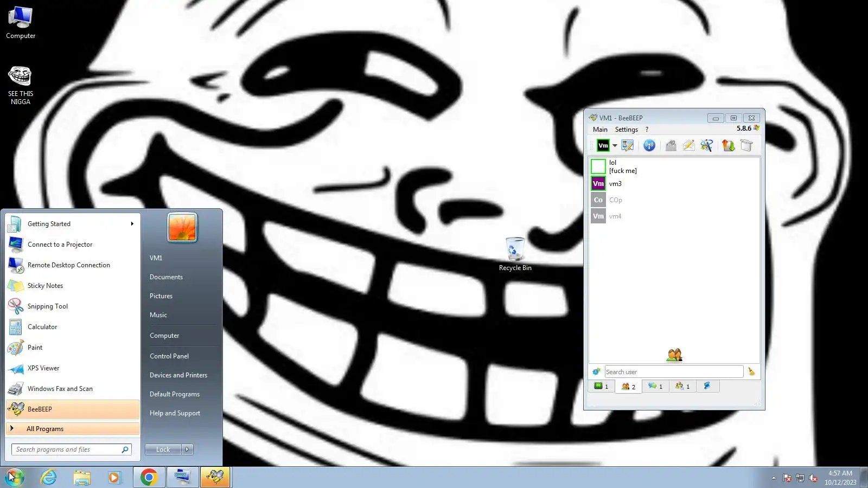This screenshot has height=488, width=868.
Task: Expand All Programs list
Action: [72, 429]
